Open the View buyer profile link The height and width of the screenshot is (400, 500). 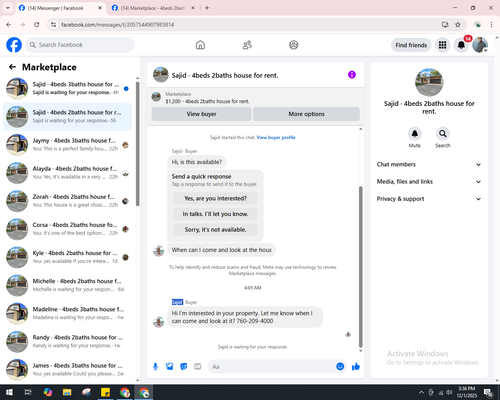tap(276, 137)
